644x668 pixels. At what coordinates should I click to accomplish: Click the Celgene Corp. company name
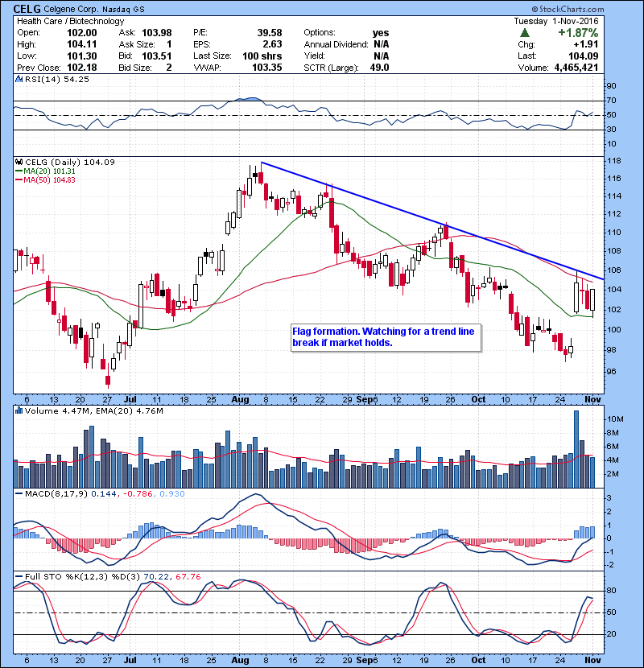tap(71, 9)
